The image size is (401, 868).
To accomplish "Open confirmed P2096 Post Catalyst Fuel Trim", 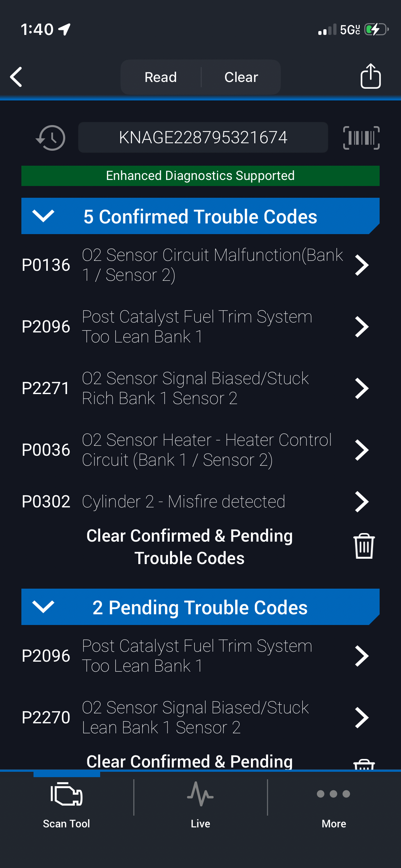I will (361, 327).
